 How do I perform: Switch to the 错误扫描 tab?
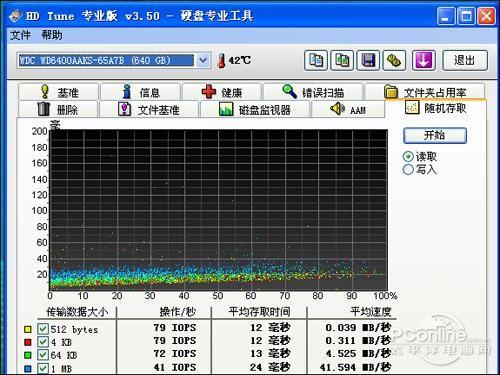[313, 92]
